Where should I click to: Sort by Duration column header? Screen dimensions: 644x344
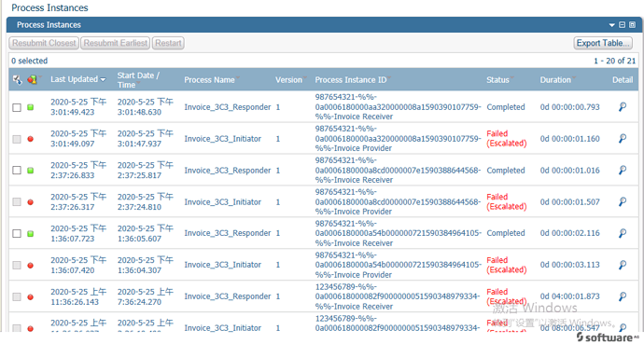pos(555,80)
